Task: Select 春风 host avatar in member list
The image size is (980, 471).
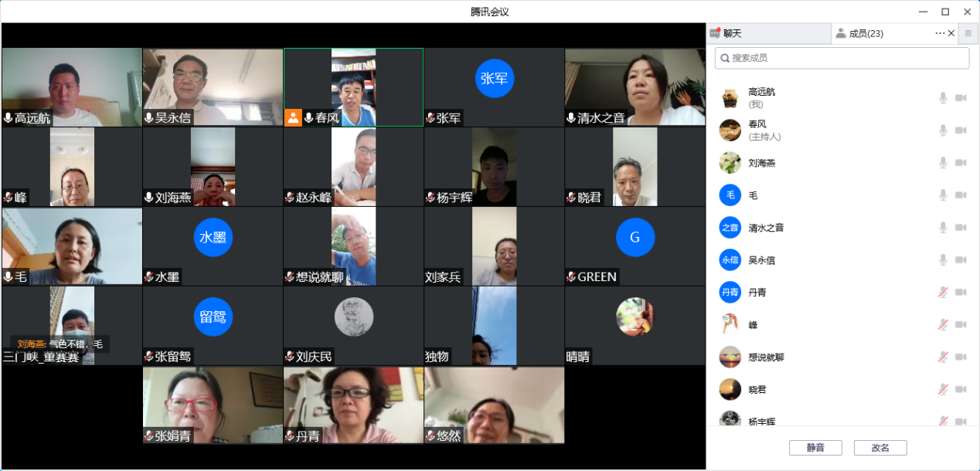Action: (730, 130)
